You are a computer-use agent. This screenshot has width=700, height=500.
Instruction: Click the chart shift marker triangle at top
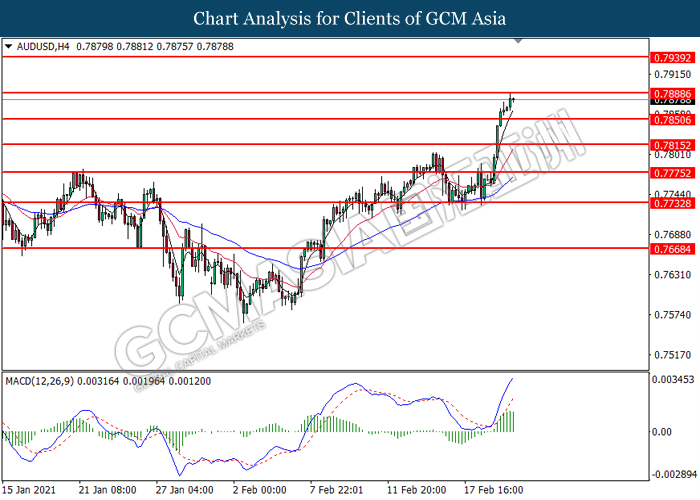[518, 41]
